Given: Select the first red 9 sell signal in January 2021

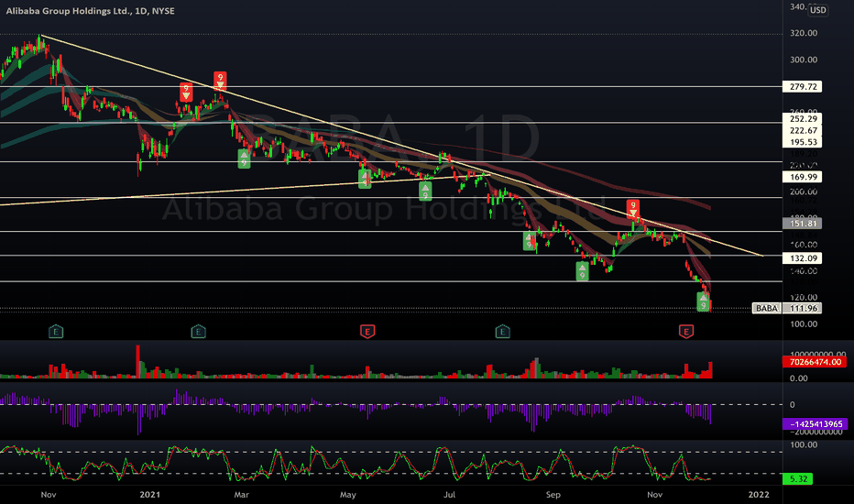Looking at the screenshot, I should coord(186,92).
